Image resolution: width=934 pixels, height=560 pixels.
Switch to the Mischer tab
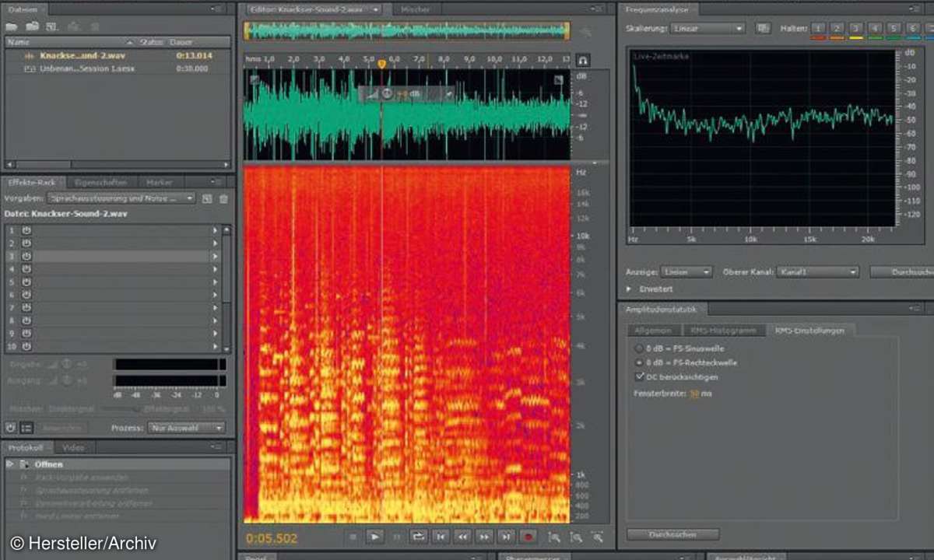[x=416, y=9]
